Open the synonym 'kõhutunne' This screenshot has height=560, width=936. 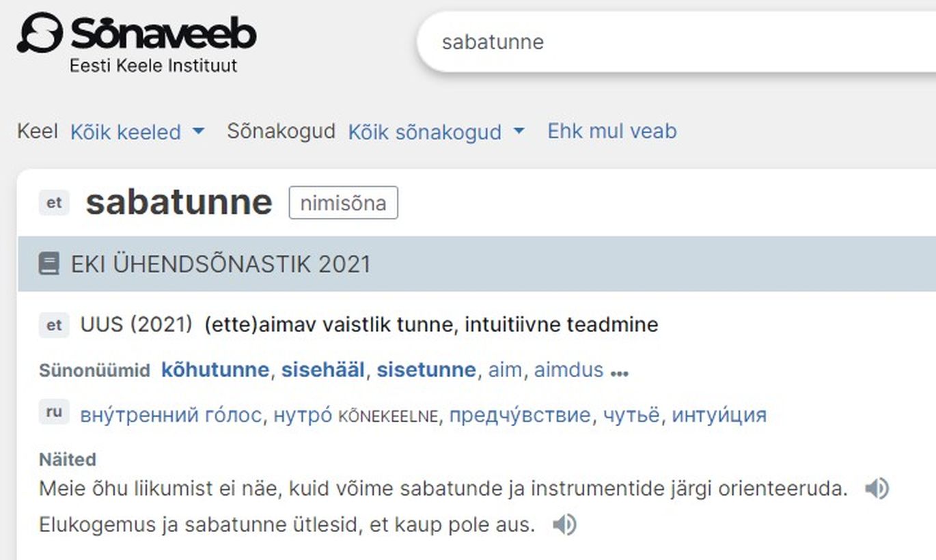(x=215, y=370)
